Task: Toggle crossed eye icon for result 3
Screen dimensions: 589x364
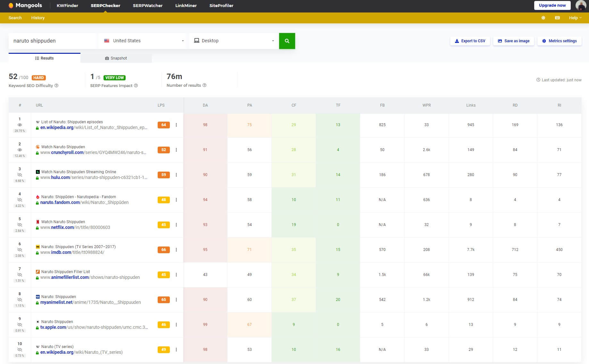Action: coord(20,175)
